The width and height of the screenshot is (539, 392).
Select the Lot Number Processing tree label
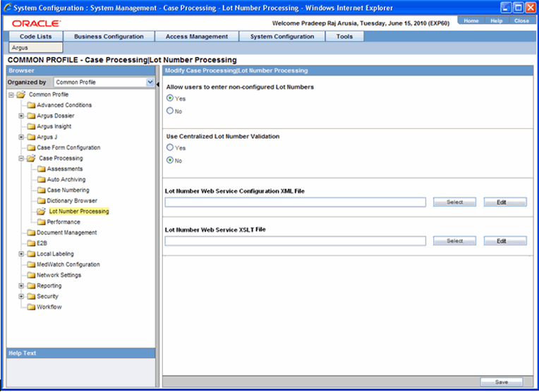pos(79,212)
